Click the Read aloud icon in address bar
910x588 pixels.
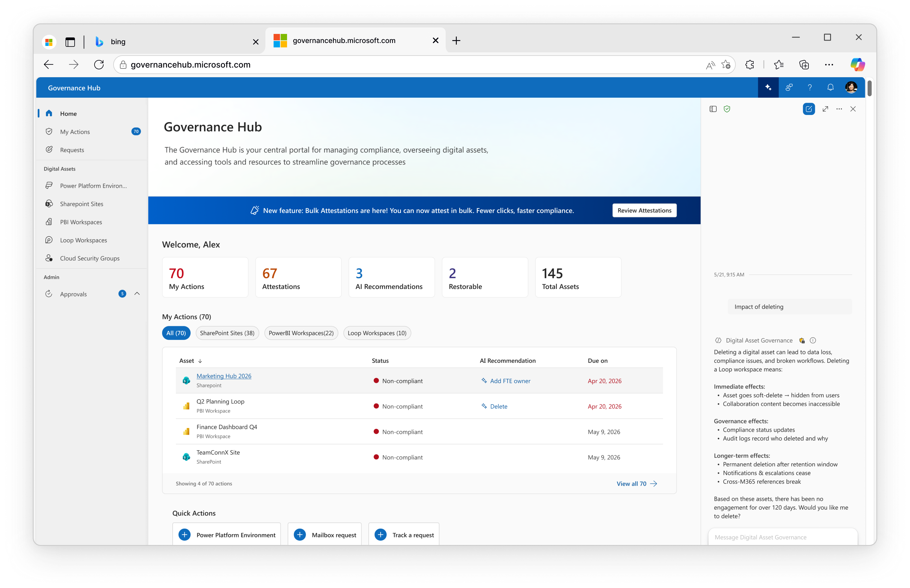pos(710,65)
